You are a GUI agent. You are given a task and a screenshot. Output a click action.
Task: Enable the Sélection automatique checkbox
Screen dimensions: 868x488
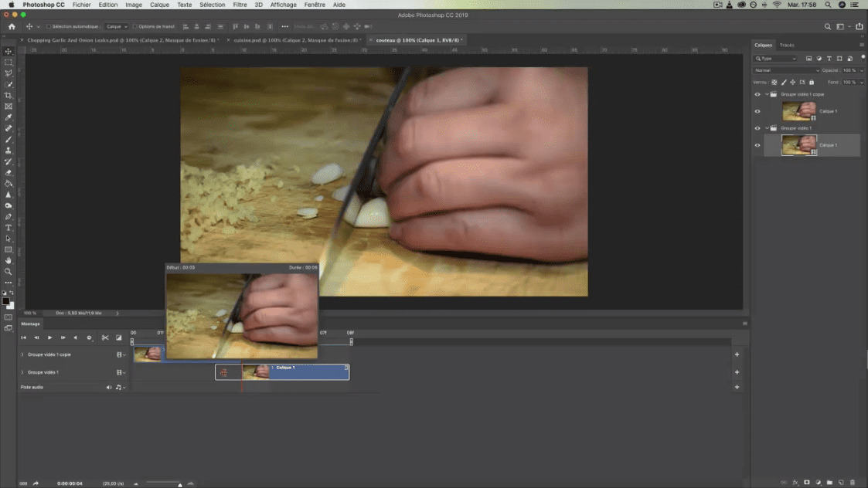(x=49, y=26)
